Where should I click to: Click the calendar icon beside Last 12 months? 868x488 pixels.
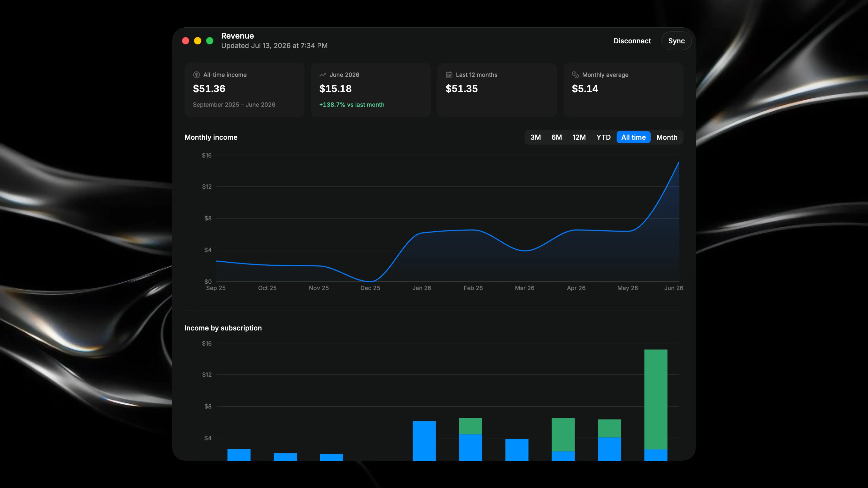coord(449,75)
